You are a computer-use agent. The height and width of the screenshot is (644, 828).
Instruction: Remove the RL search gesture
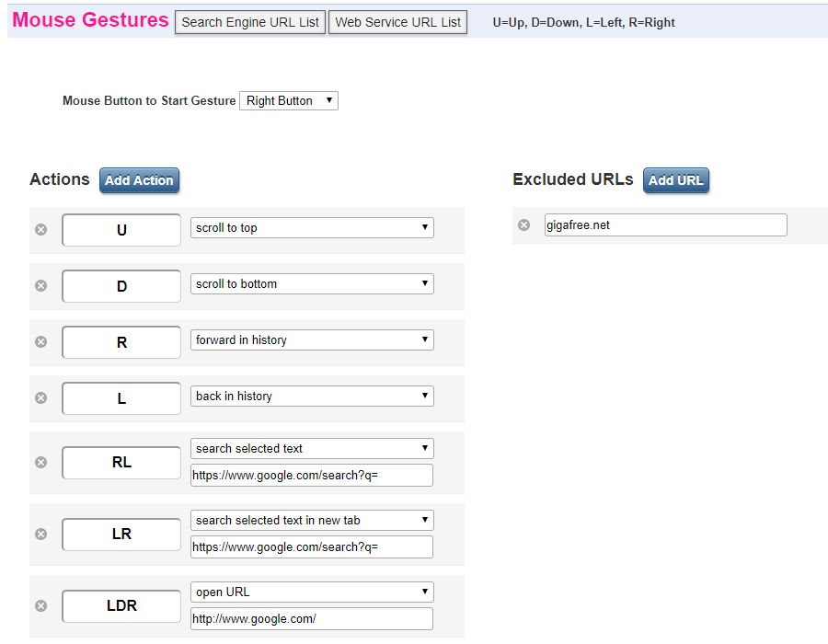pyautogui.click(x=40, y=463)
